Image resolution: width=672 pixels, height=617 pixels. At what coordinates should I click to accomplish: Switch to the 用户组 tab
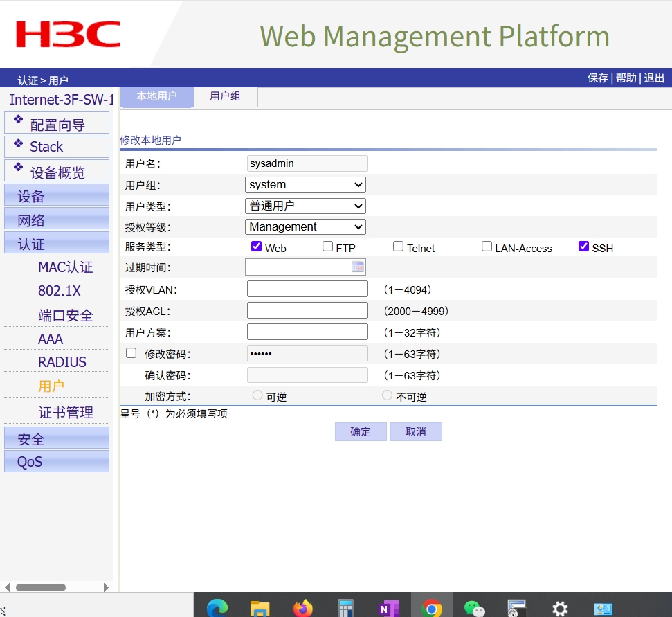click(225, 97)
